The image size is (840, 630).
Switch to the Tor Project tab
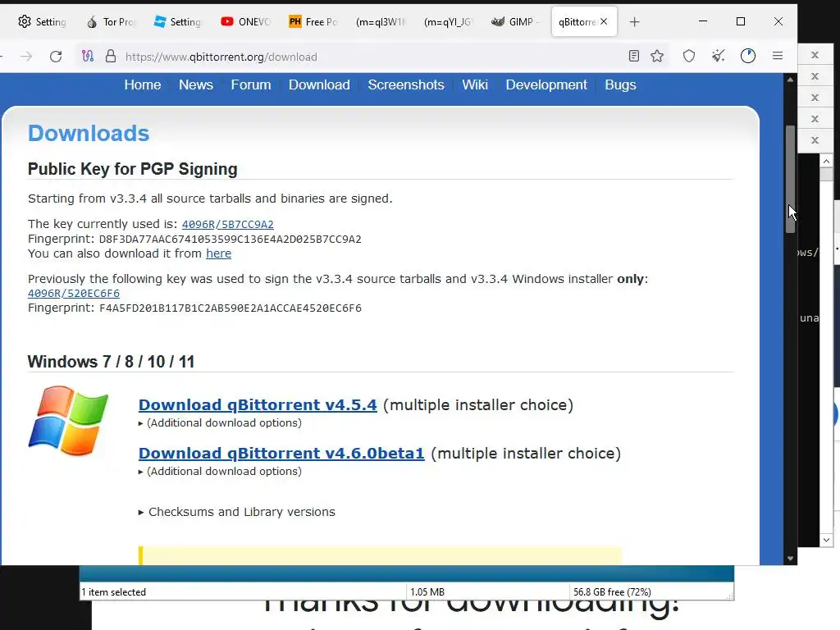111,22
